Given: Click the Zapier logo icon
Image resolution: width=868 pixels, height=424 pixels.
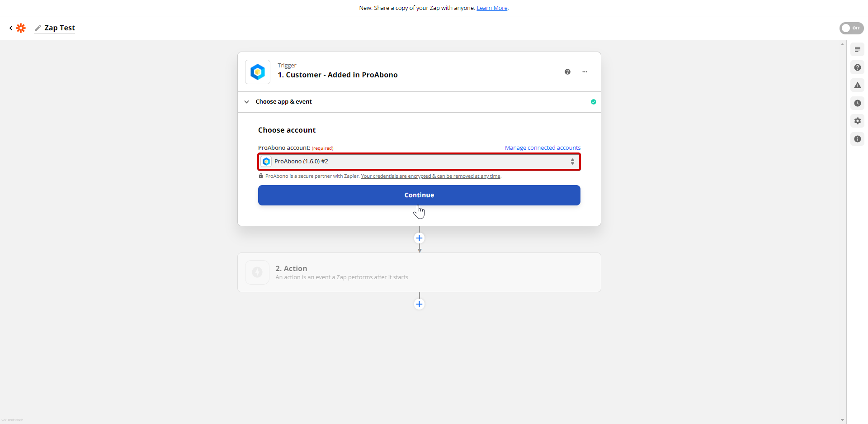Looking at the screenshot, I should (21, 28).
